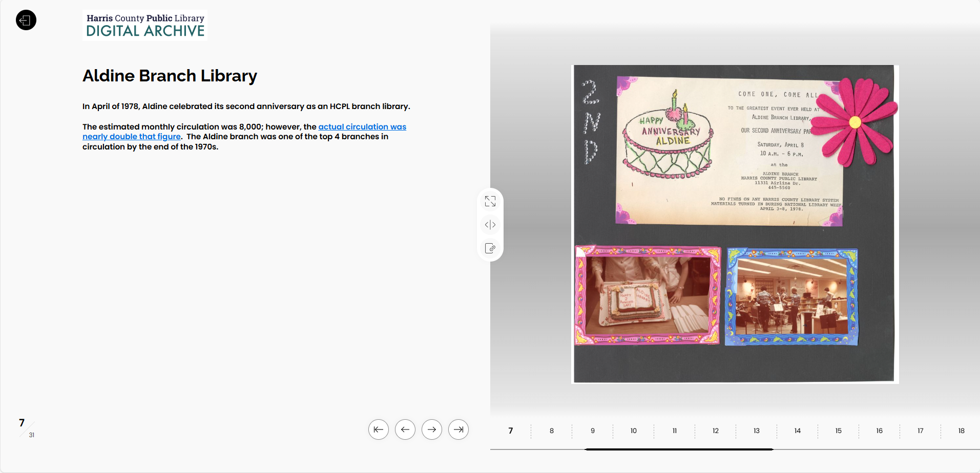Click the black exit icon at top left

pyautogui.click(x=26, y=20)
